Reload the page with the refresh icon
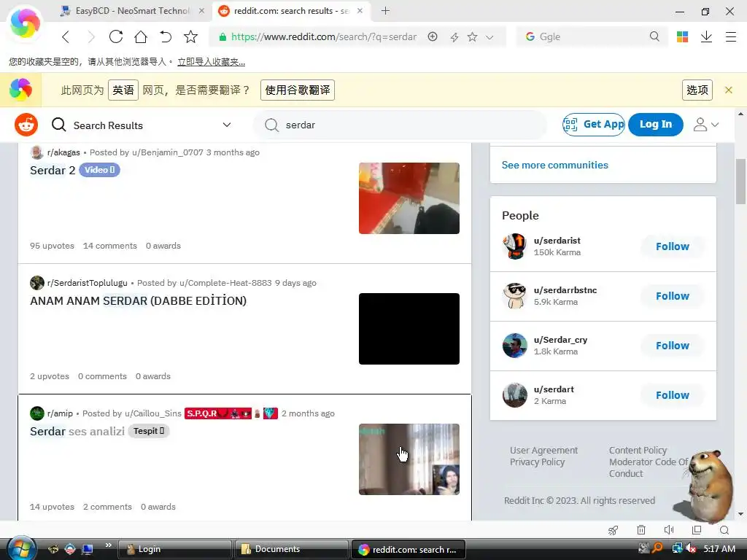 [116, 36]
